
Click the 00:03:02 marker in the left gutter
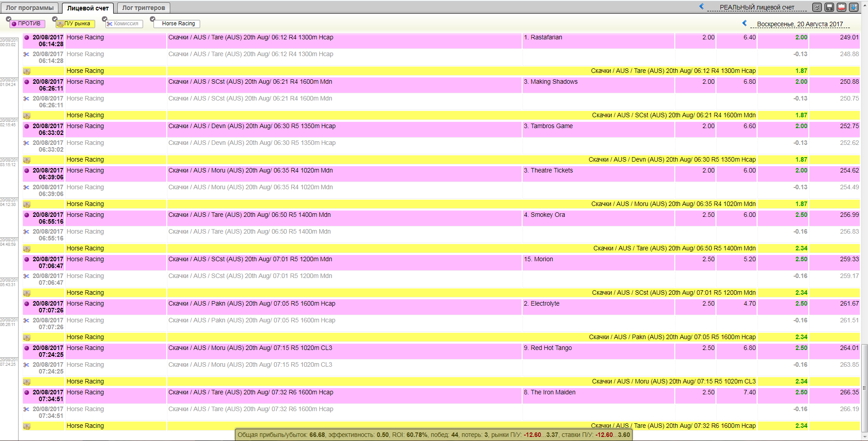click(9, 42)
